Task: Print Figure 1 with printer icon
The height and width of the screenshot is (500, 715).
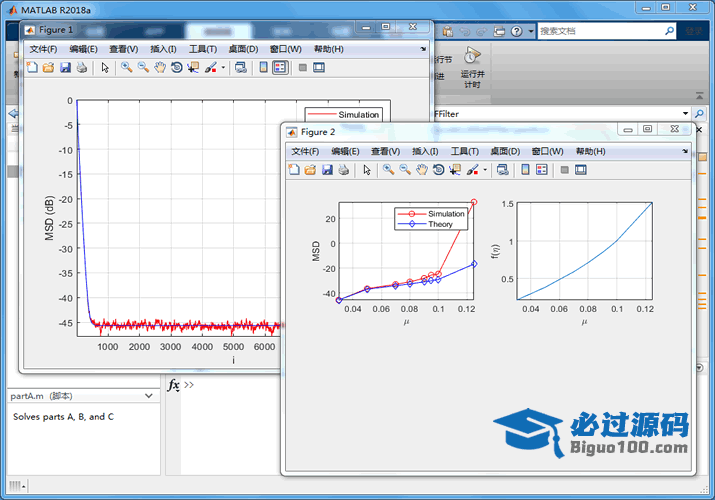Action: tap(82, 67)
